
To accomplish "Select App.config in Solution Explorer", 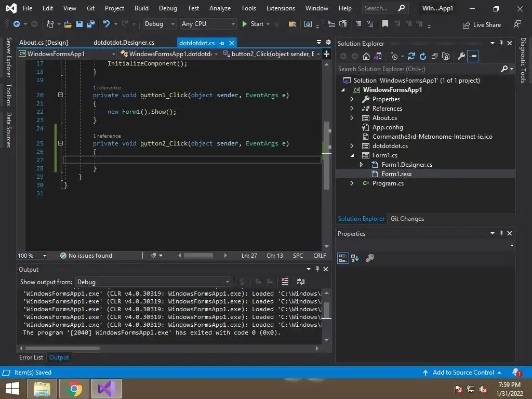I will pyautogui.click(x=388, y=127).
